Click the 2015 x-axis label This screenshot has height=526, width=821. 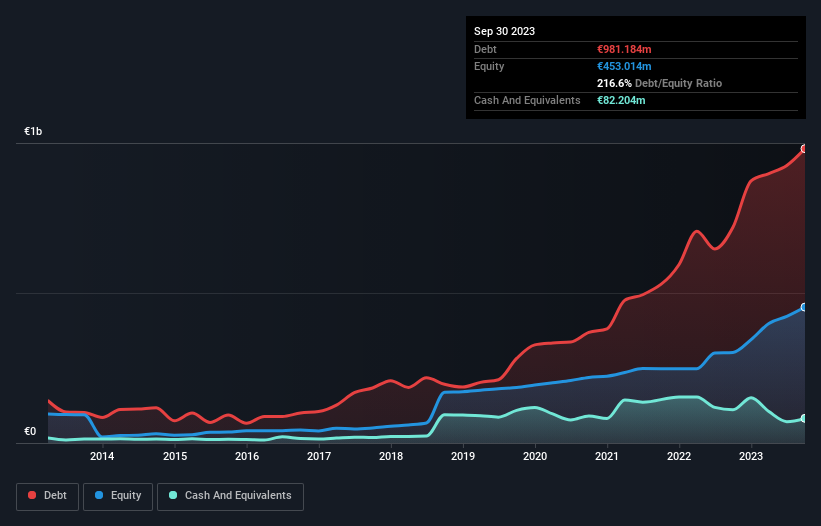(175, 456)
